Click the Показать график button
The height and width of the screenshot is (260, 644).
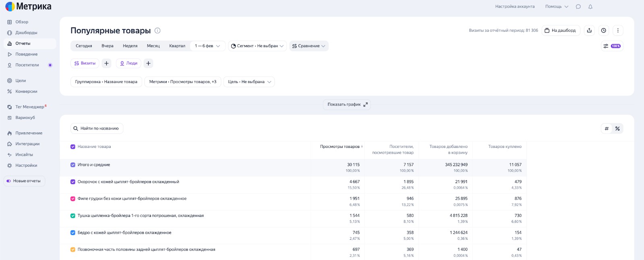[347, 104]
